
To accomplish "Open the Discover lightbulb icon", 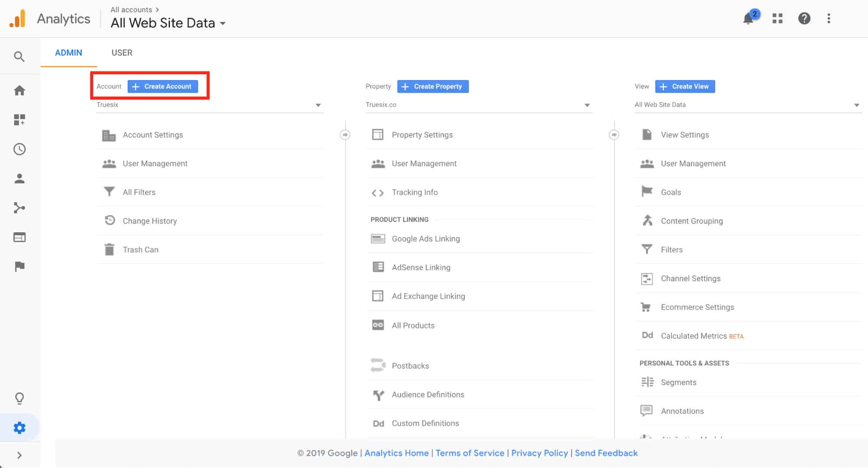I will point(19,398).
